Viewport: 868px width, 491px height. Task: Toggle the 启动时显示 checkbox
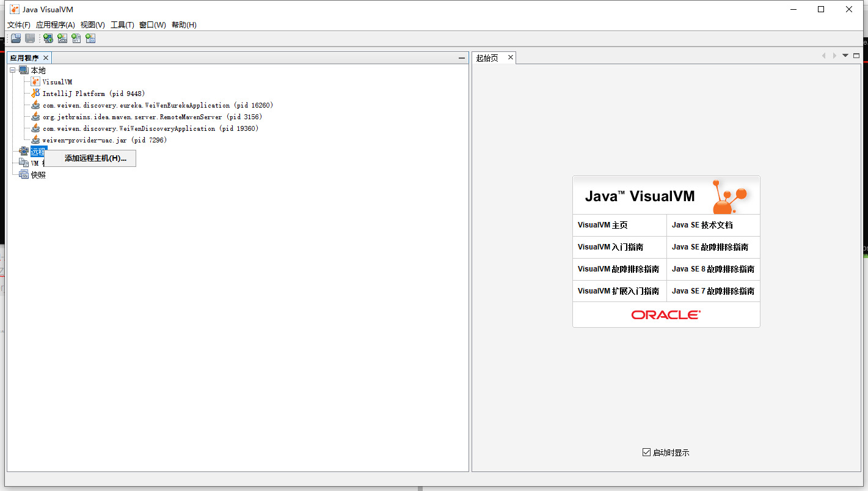(x=646, y=452)
